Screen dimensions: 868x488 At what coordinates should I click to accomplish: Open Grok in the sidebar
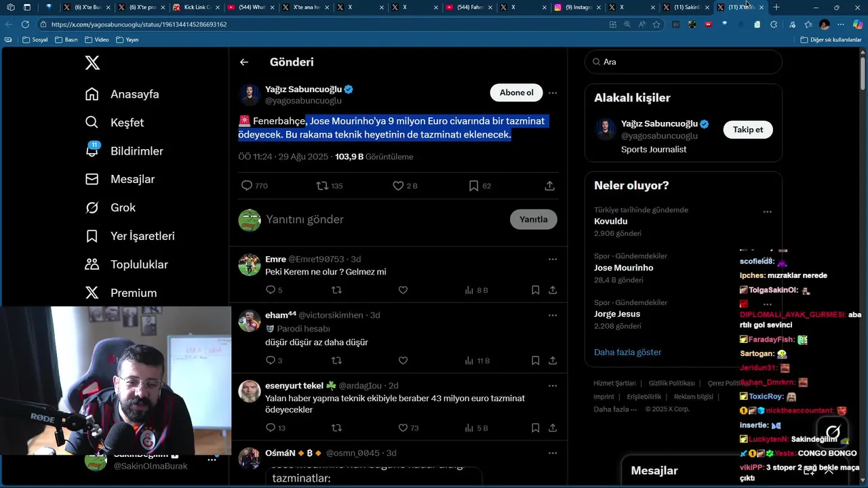pyautogui.click(x=111, y=208)
